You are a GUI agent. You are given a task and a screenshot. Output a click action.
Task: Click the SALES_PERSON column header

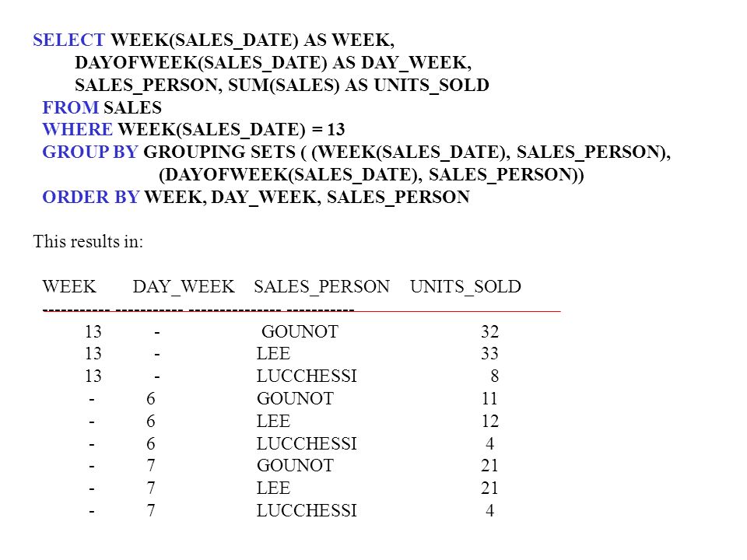coord(322,287)
